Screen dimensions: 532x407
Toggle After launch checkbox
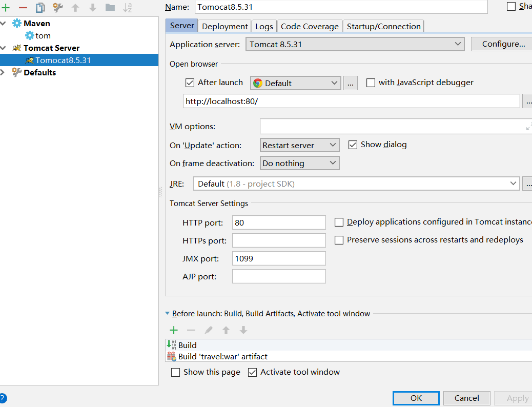point(190,83)
